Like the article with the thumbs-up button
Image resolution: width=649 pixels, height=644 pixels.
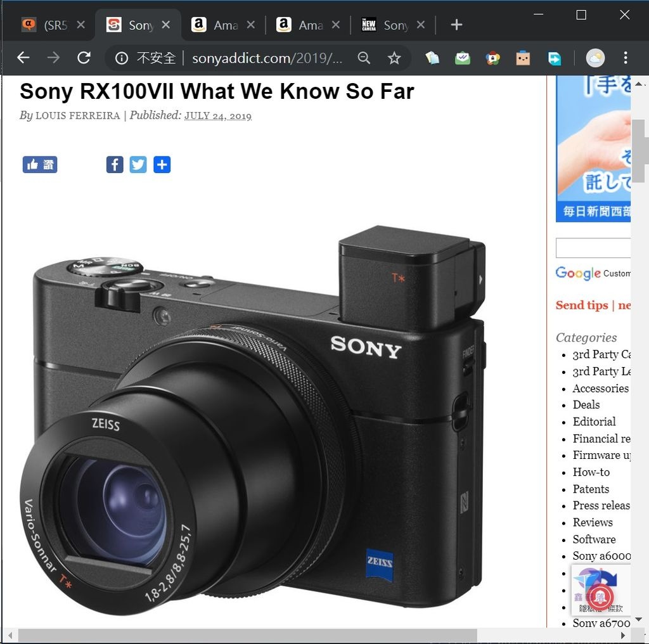(x=40, y=164)
